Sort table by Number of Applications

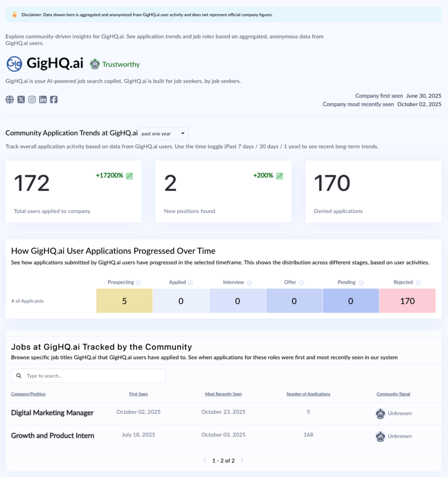coord(308,394)
